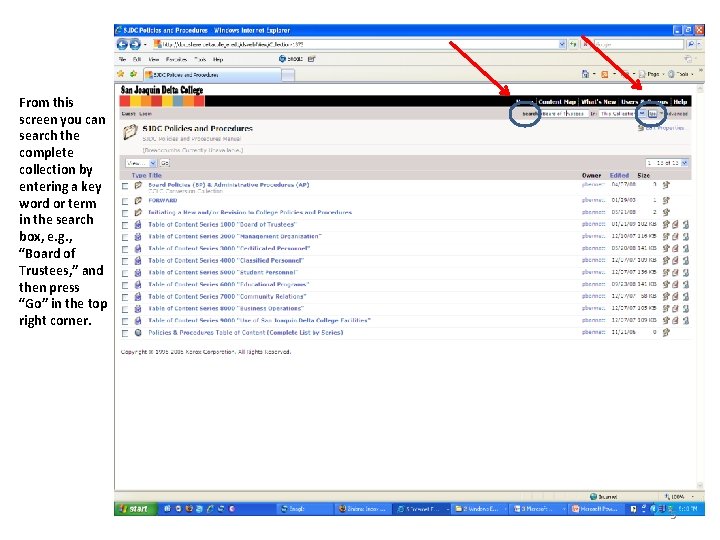This screenshot has height=540, width=720.
Task: Click middle action icon in Series 1000 row
Action: (675, 224)
